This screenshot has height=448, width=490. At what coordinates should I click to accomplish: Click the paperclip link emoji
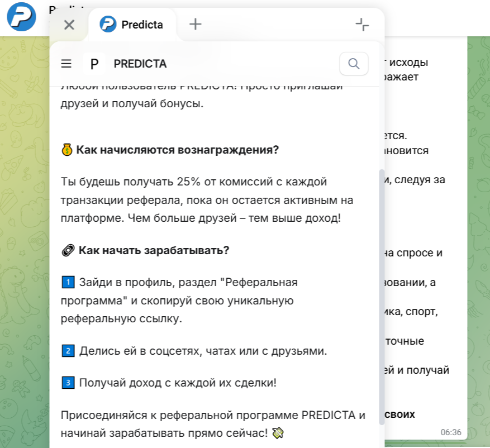(68, 251)
